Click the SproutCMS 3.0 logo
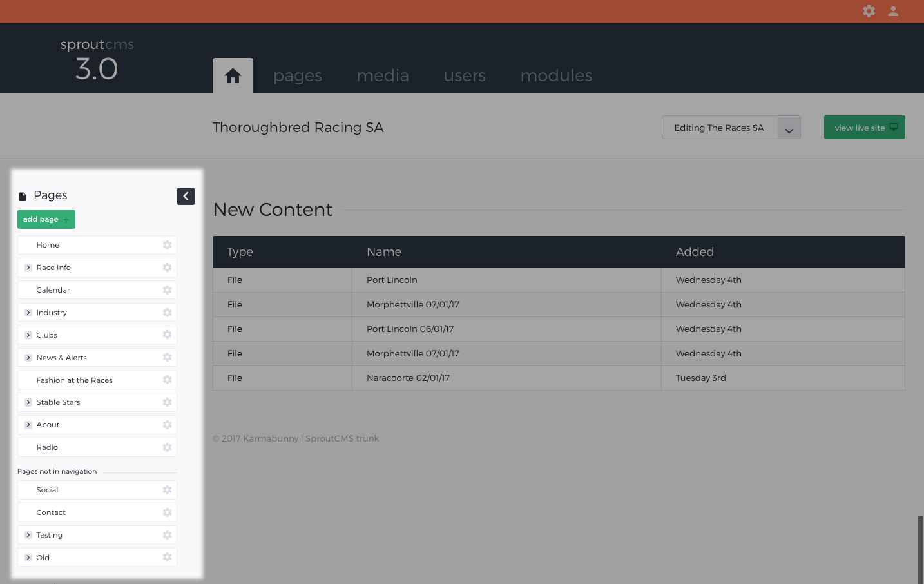Image resolution: width=924 pixels, height=584 pixels. tap(97, 60)
